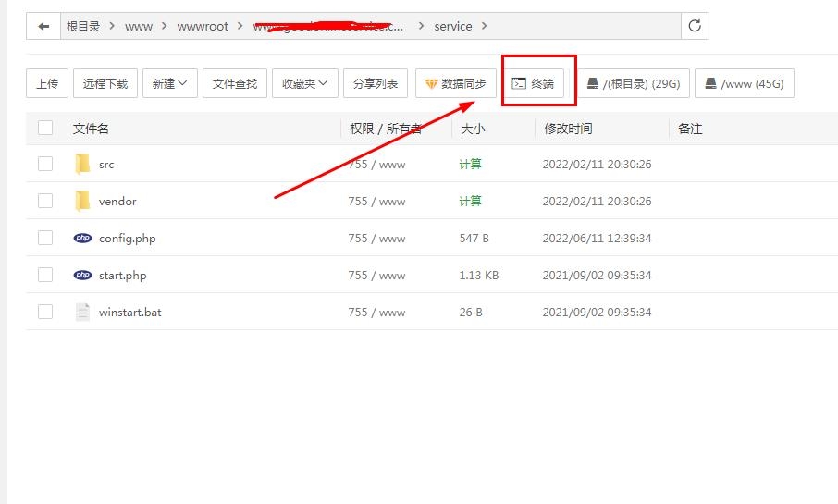
Task: Click service in the breadcrumb path
Action: 452,26
